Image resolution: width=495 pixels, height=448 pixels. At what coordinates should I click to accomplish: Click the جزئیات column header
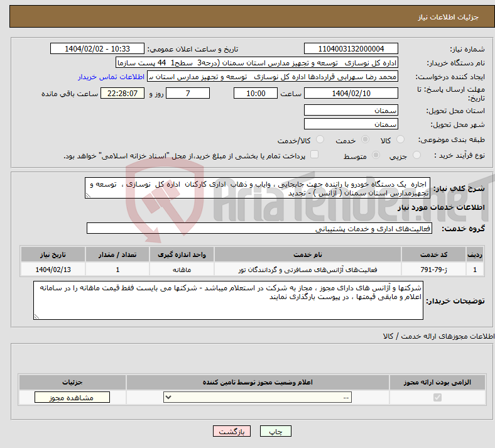(x=72, y=382)
